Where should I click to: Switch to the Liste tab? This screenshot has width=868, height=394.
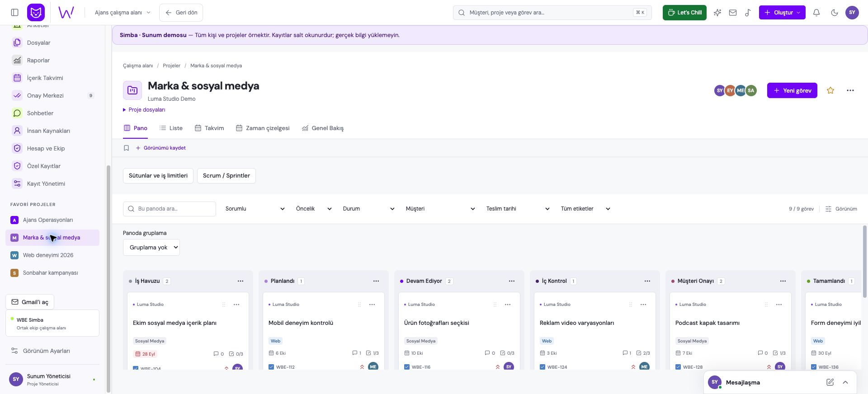click(171, 128)
